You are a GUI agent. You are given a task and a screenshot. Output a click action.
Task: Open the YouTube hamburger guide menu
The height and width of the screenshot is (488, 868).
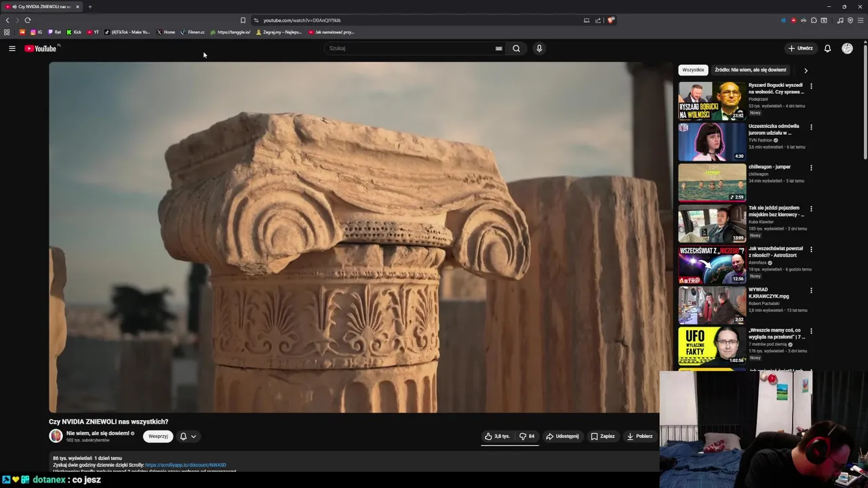[12, 48]
